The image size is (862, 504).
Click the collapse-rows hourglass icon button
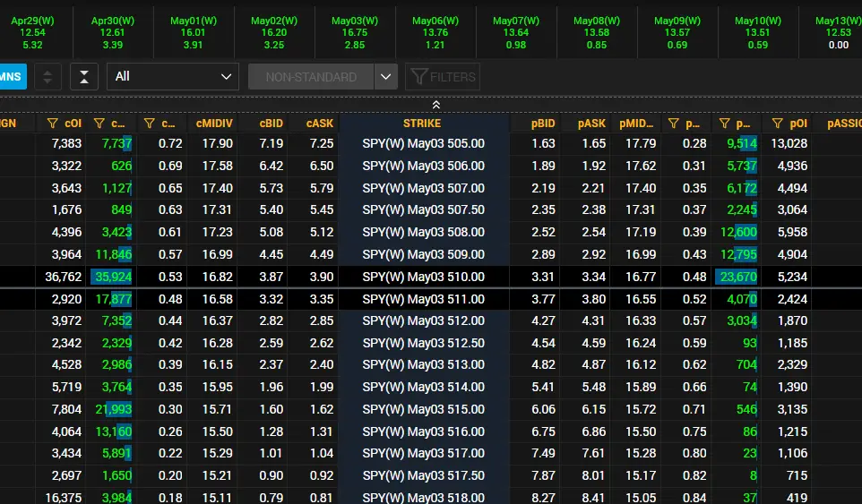(x=84, y=77)
